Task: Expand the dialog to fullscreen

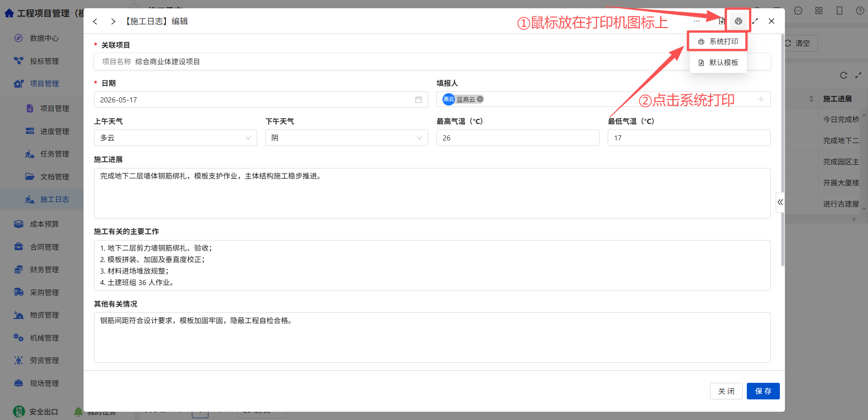Action: pyautogui.click(x=755, y=21)
